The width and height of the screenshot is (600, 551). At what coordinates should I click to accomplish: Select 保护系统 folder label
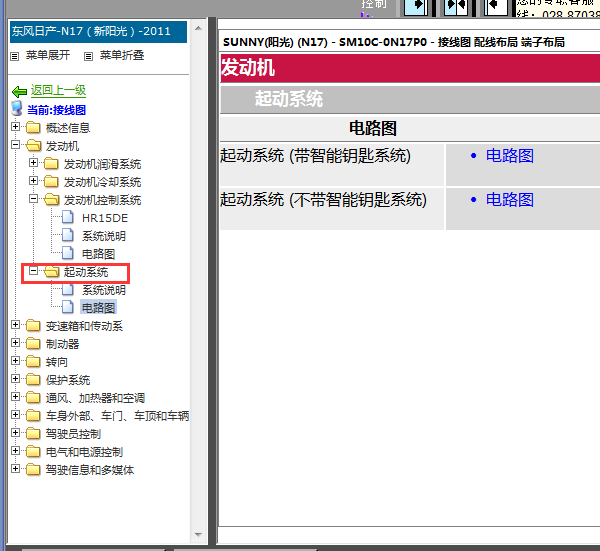click(68, 380)
